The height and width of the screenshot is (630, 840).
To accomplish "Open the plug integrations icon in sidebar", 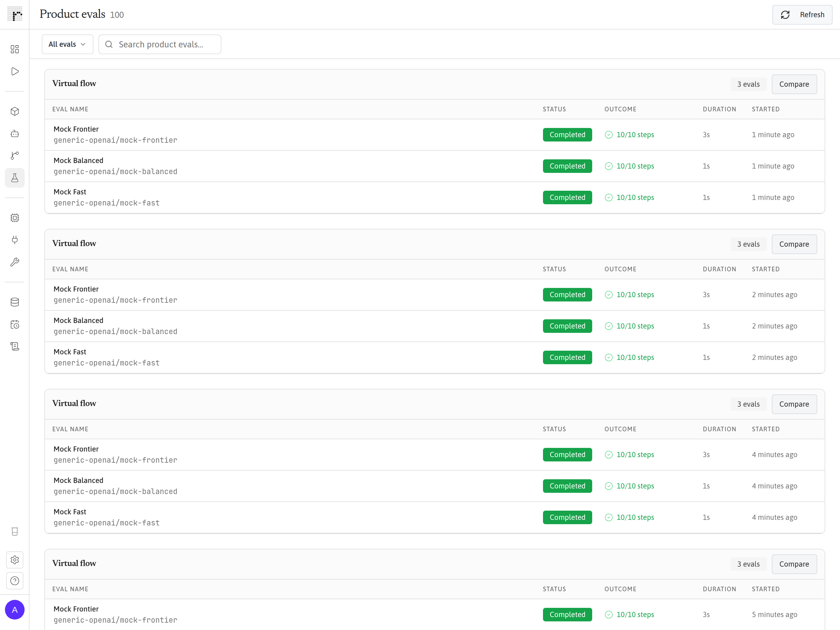I will pos(14,240).
